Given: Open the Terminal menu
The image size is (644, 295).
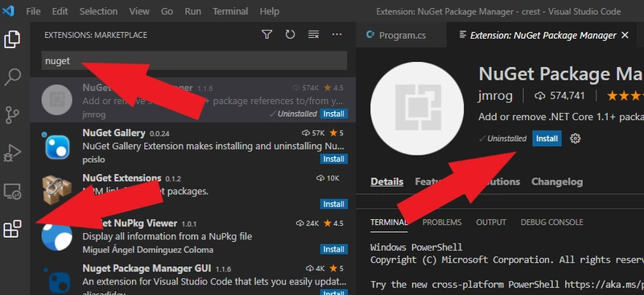Looking at the screenshot, I should (230, 11).
